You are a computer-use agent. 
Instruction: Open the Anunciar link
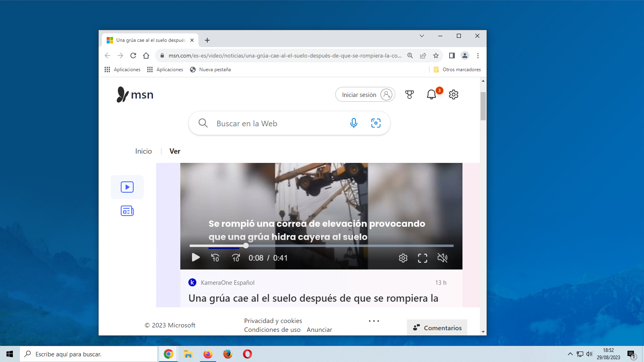point(319,329)
